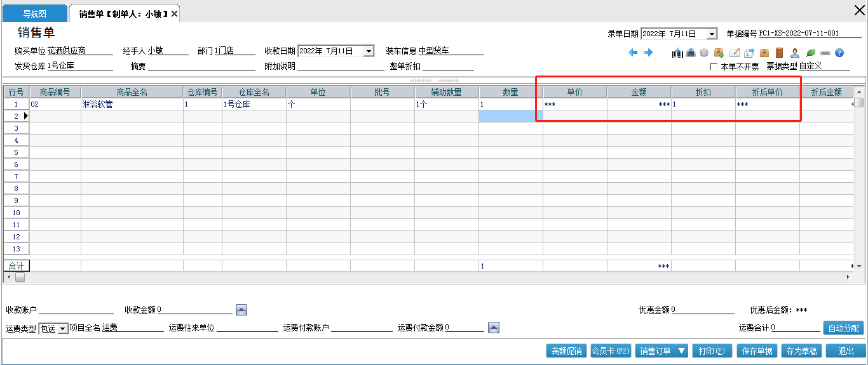Click the notepad with pencil edit icon

pyautogui.click(x=734, y=53)
